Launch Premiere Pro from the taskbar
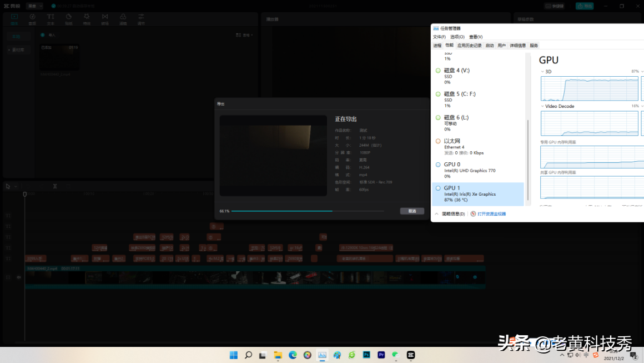644x363 pixels. [x=381, y=355]
